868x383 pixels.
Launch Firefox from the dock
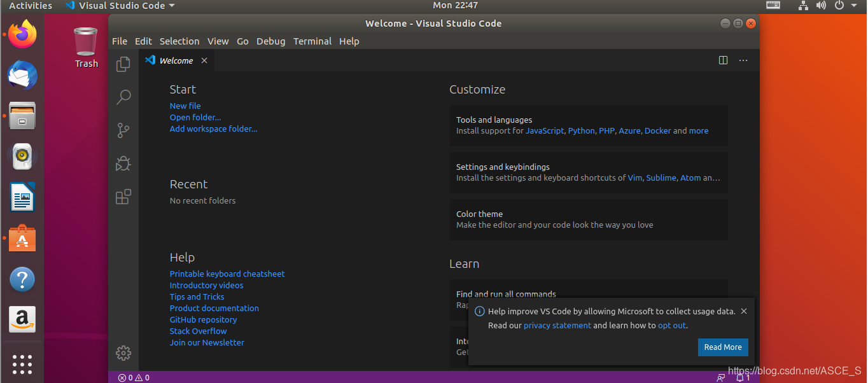point(22,34)
